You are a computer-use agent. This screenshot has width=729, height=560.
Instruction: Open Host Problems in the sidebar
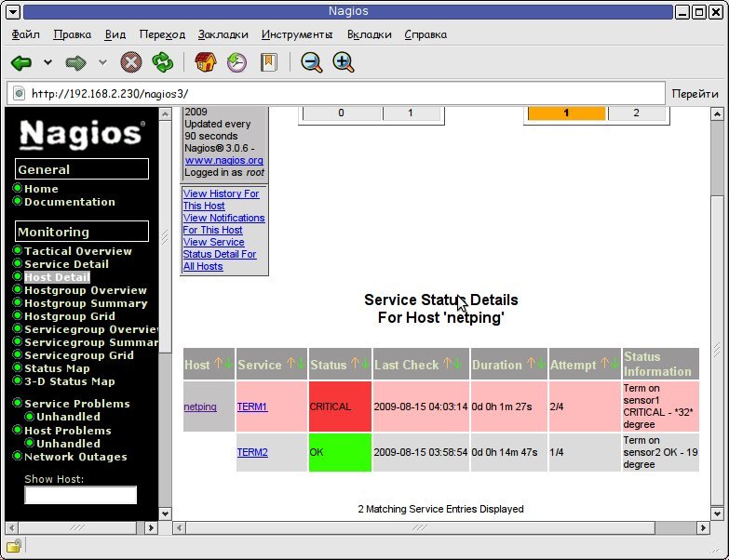pyautogui.click(x=68, y=431)
